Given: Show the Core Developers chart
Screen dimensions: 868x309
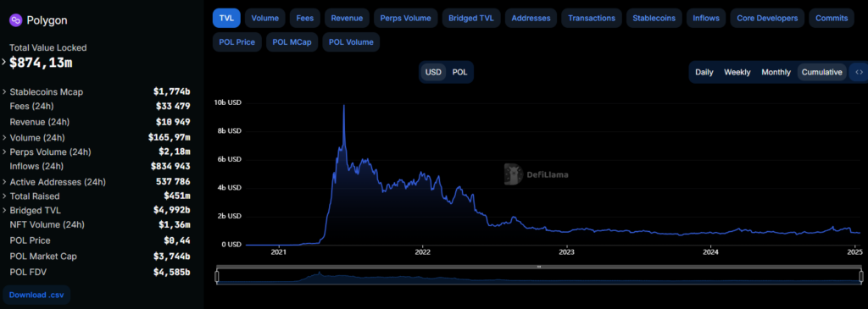Looking at the screenshot, I should coord(767,19).
